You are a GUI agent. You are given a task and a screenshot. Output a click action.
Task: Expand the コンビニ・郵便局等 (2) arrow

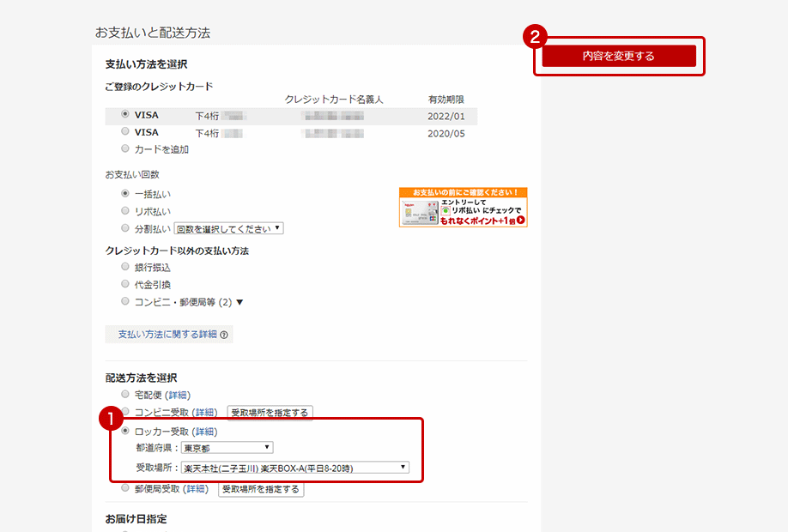pyautogui.click(x=239, y=302)
